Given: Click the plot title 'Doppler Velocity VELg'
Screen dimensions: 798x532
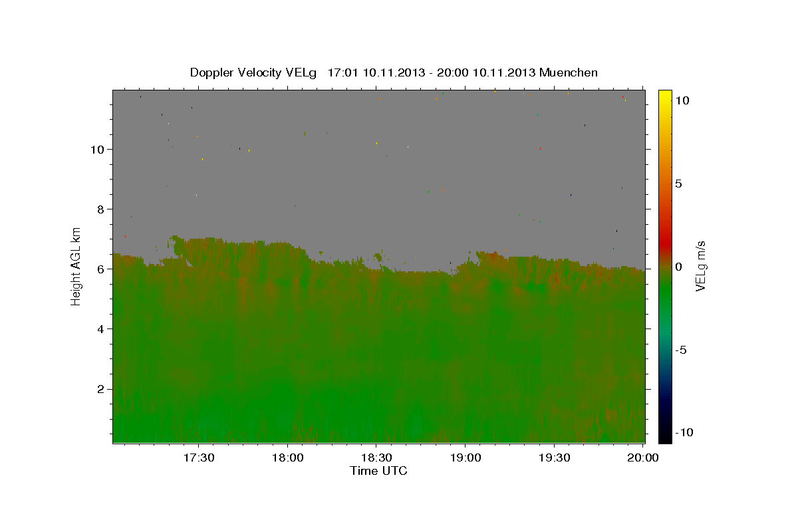Looking at the screenshot, I should 253,72.
